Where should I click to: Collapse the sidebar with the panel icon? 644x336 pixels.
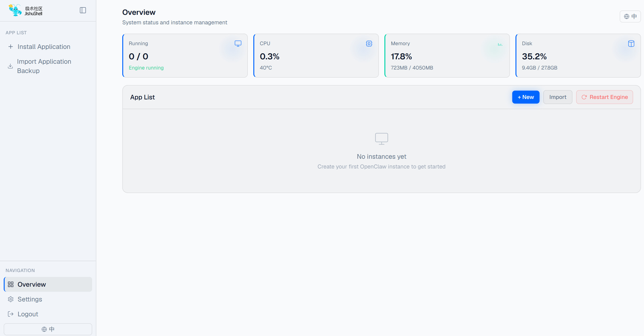pyautogui.click(x=83, y=10)
